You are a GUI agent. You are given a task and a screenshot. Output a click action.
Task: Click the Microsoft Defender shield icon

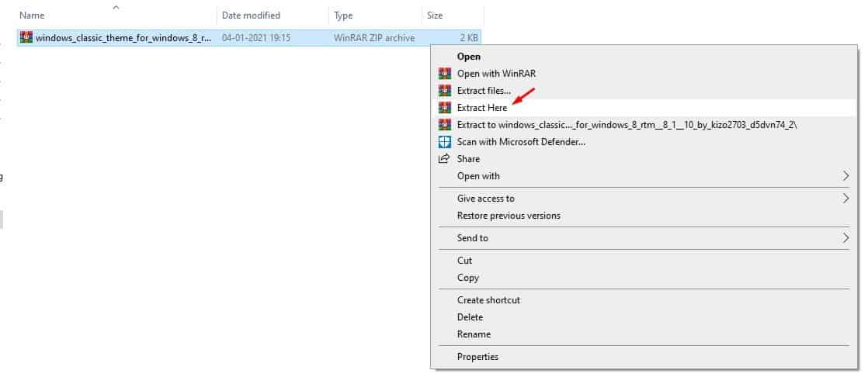pyautogui.click(x=445, y=142)
